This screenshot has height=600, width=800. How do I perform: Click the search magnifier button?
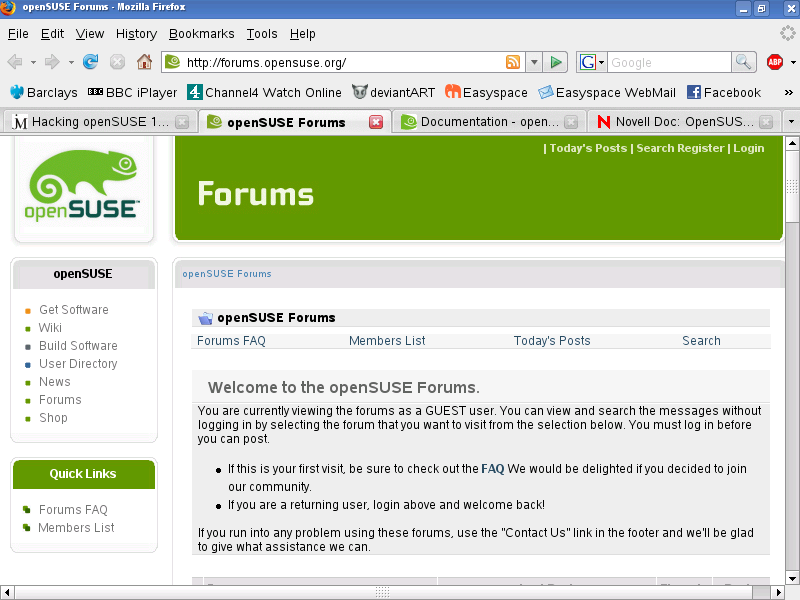coord(743,62)
